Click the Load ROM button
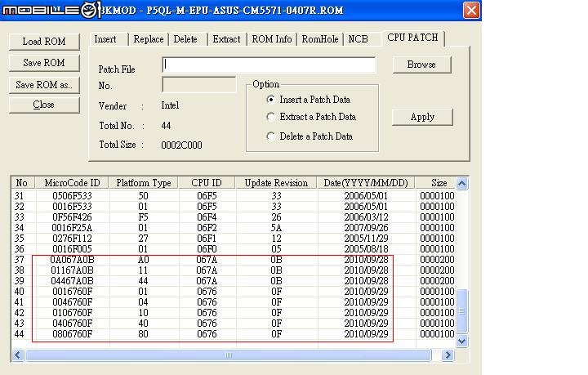Viewport: 588px width, 375px height. click(44, 42)
